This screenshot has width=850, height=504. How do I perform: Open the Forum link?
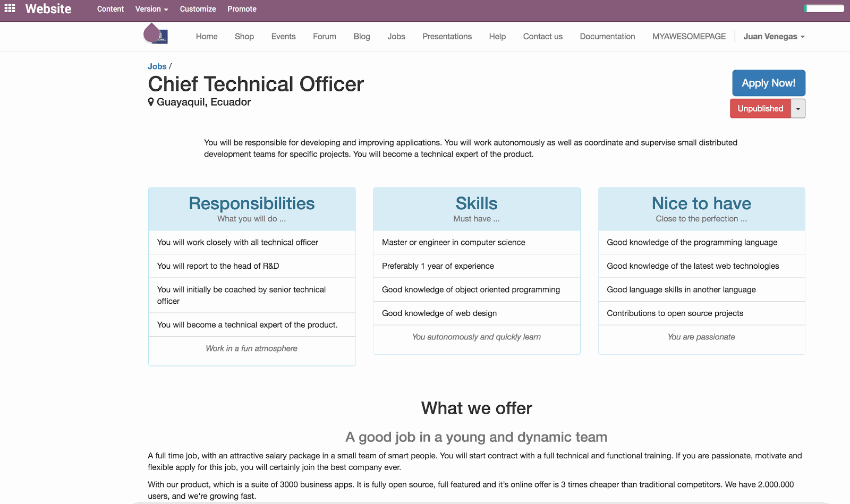tap(325, 37)
